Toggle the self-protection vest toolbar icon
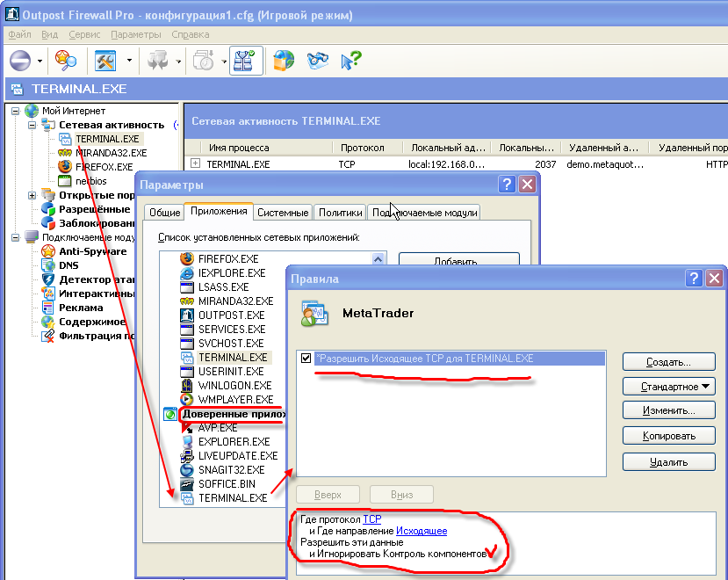Viewport: 728px width, 580px height. pos(246,61)
